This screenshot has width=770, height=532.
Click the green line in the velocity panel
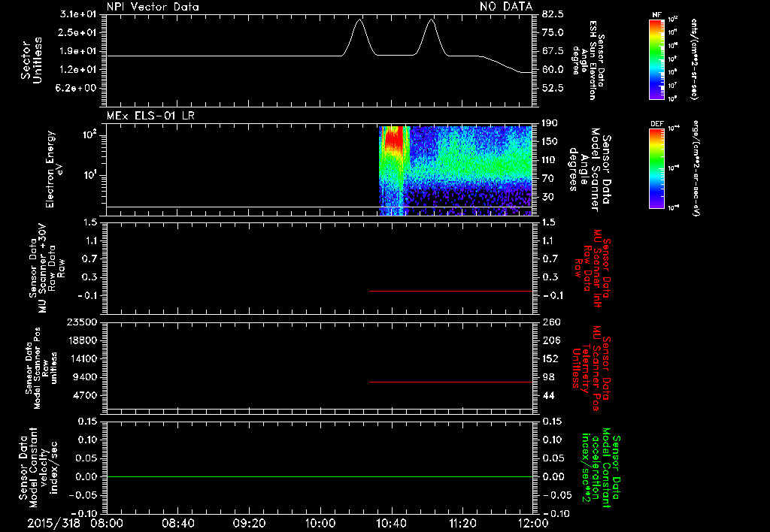[x=320, y=476]
